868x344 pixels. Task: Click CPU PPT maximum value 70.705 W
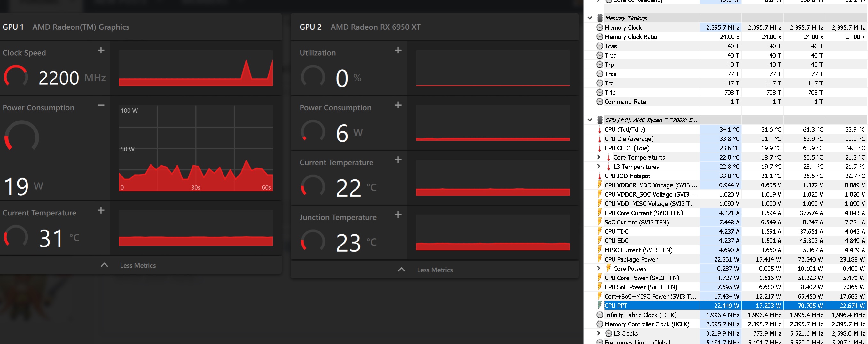[x=810, y=306]
